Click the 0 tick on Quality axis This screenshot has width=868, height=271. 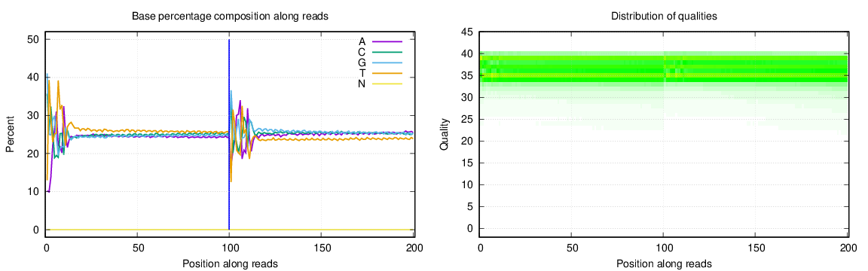click(471, 229)
